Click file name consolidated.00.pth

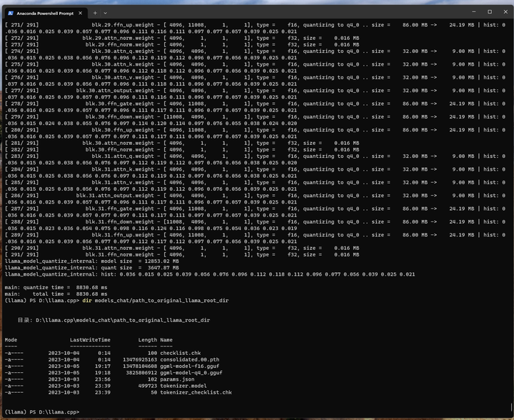[x=189, y=360]
